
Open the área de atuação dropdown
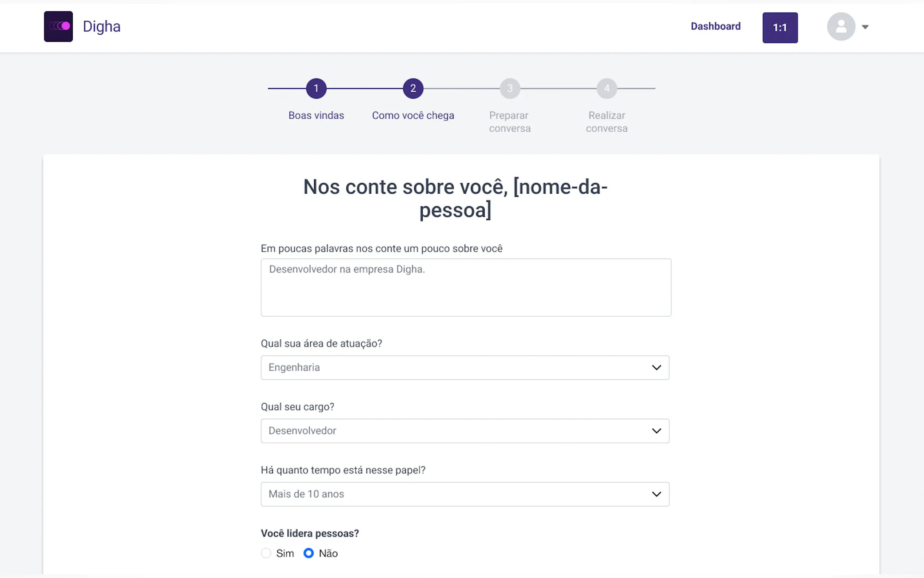(465, 367)
